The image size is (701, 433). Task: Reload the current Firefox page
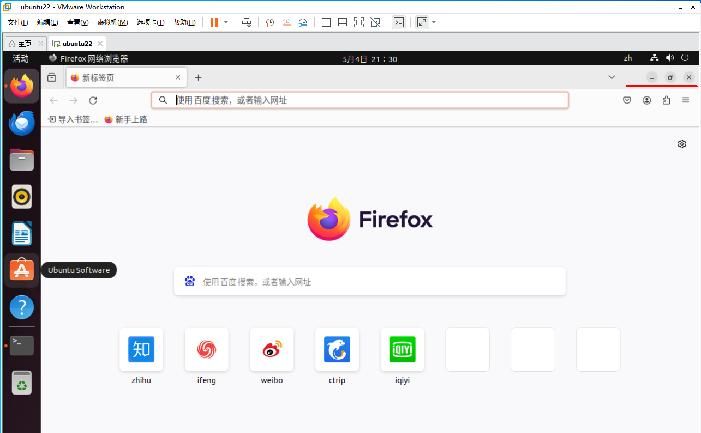pos(93,101)
